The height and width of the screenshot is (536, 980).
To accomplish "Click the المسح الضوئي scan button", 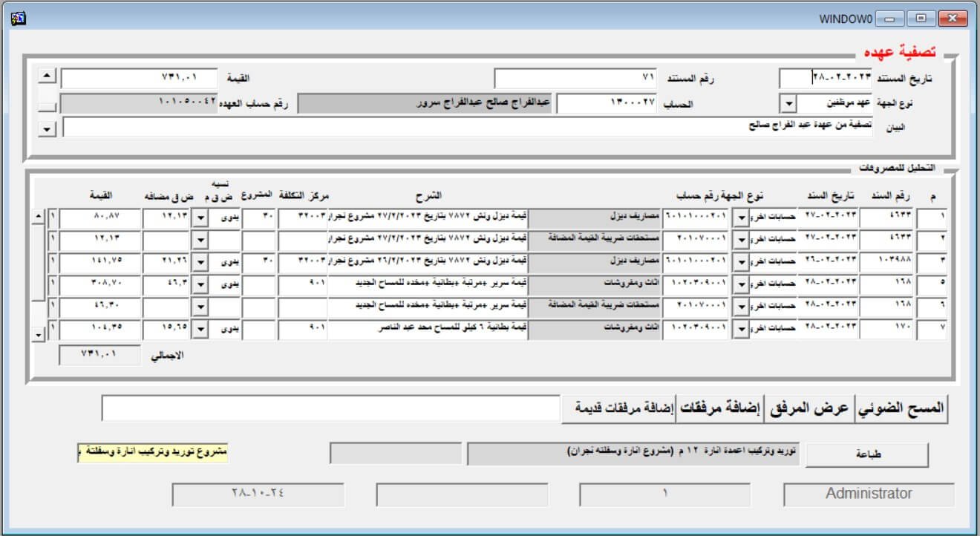I will (x=904, y=408).
